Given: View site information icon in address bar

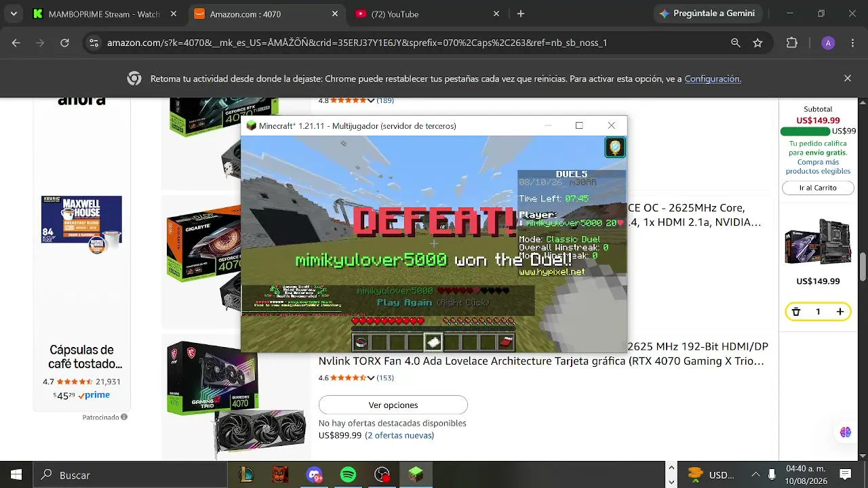Looking at the screenshot, I should click(x=94, y=43).
